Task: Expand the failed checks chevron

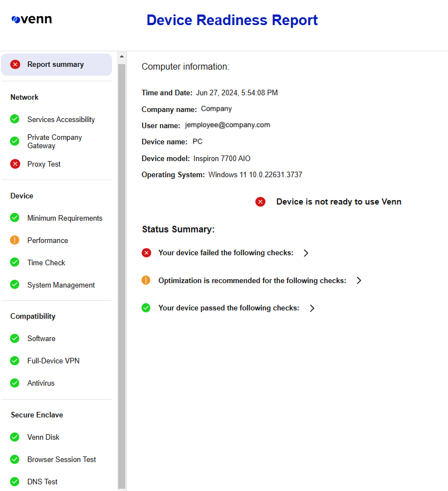Action: click(306, 253)
